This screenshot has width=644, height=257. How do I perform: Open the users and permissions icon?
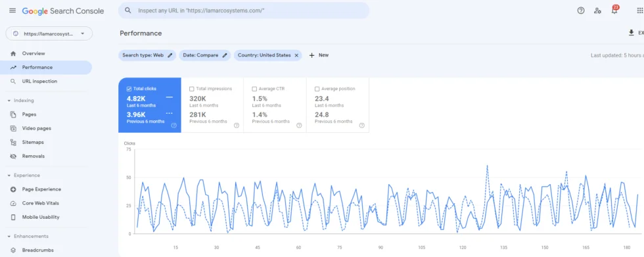[x=597, y=11]
